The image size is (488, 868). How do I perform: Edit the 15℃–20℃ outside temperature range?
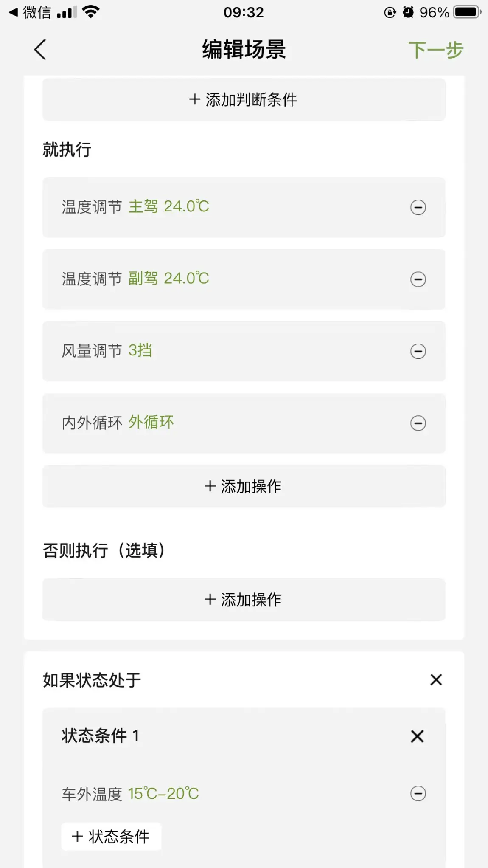pos(163,793)
